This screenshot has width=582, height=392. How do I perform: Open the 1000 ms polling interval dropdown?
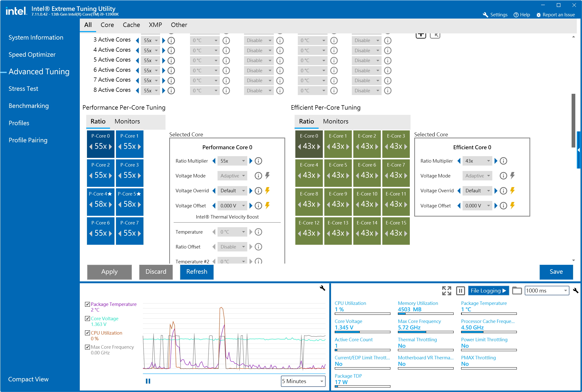tap(547, 291)
